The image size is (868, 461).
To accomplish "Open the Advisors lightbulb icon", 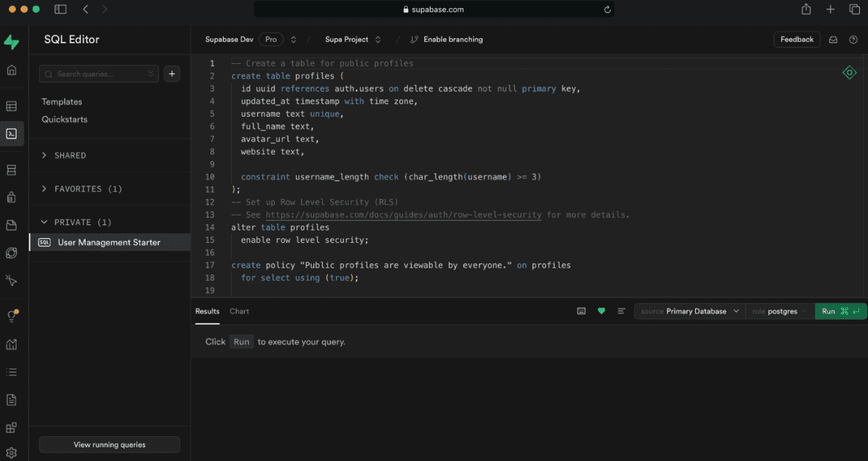I will 11,316.
